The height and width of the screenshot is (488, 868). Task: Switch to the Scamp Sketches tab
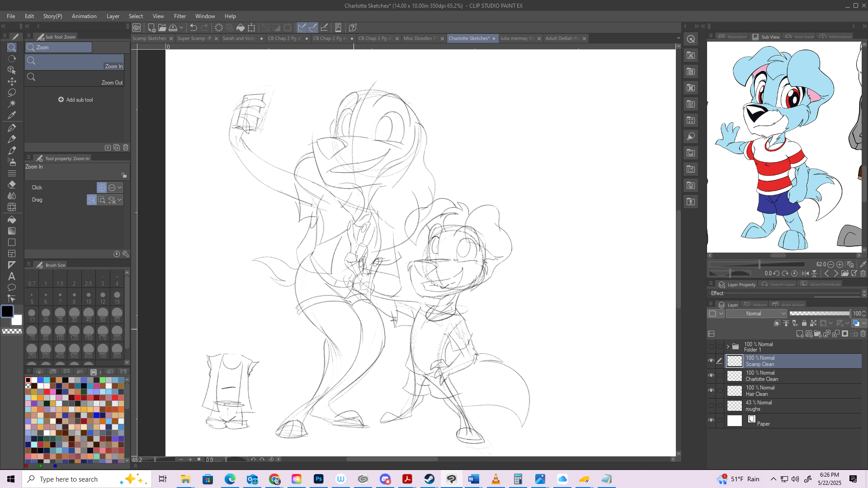pyautogui.click(x=149, y=38)
